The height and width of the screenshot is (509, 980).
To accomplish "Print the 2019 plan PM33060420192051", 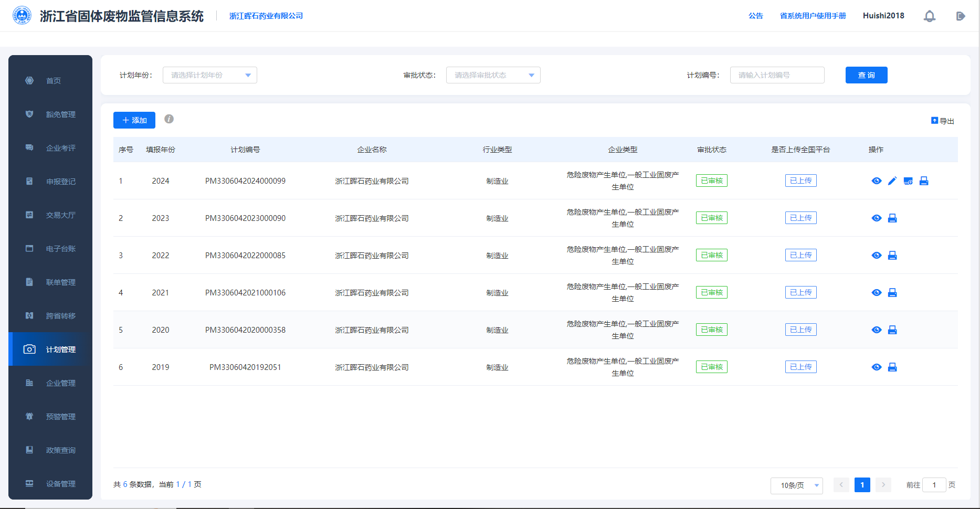I will (x=892, y=367).
